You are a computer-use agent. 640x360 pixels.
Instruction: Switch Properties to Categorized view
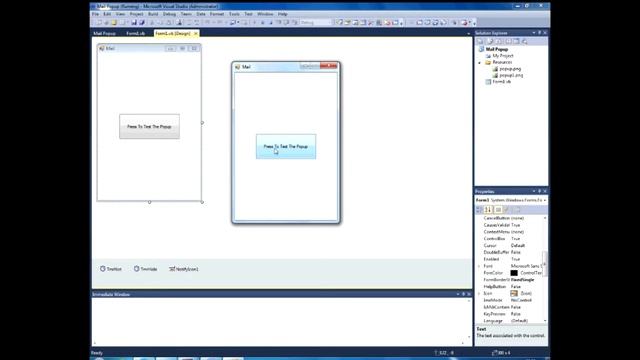pyautogui.click(x=480, y=209)
